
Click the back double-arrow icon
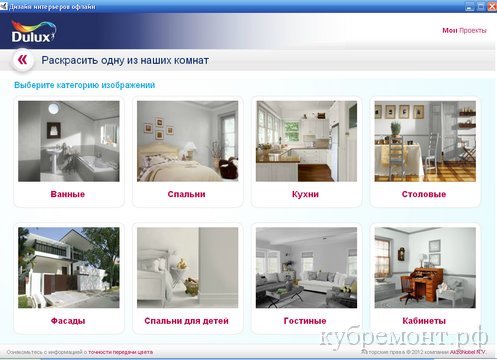22,60
